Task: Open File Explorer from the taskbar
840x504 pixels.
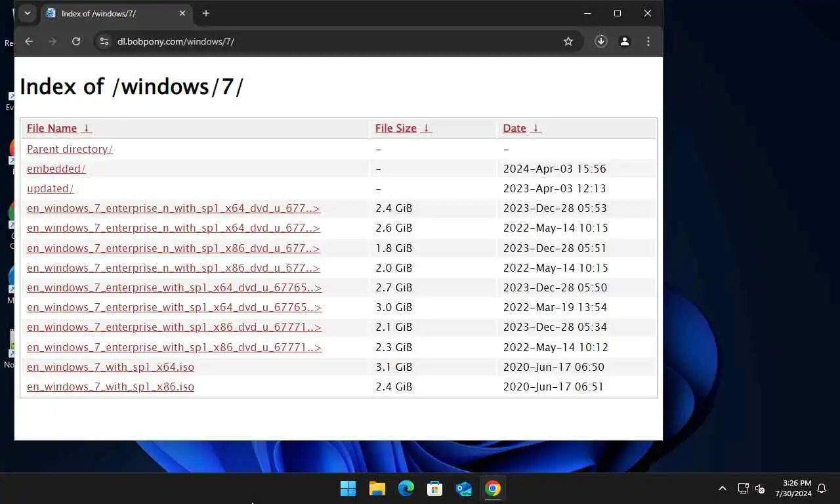Action: pos(377,488)
